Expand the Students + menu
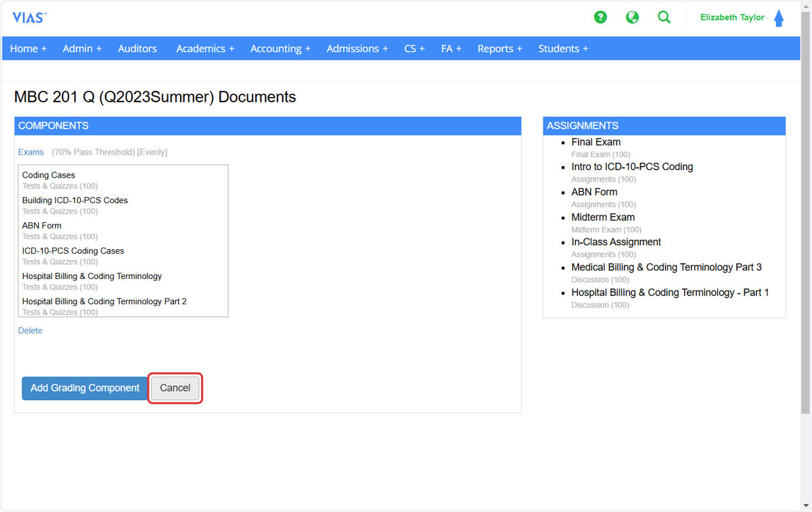This screenshot has height=512, width=812. tap(563, 49)
